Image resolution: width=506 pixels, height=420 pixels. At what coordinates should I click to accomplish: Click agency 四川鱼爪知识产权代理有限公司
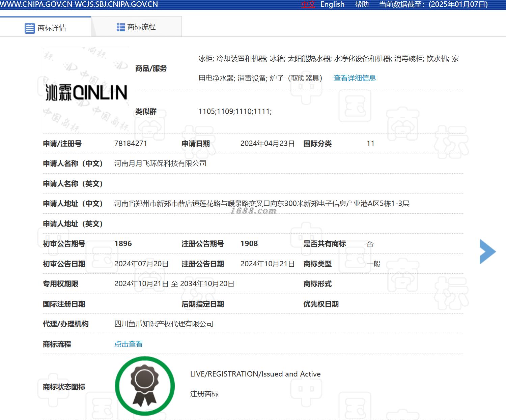(164, 324)
